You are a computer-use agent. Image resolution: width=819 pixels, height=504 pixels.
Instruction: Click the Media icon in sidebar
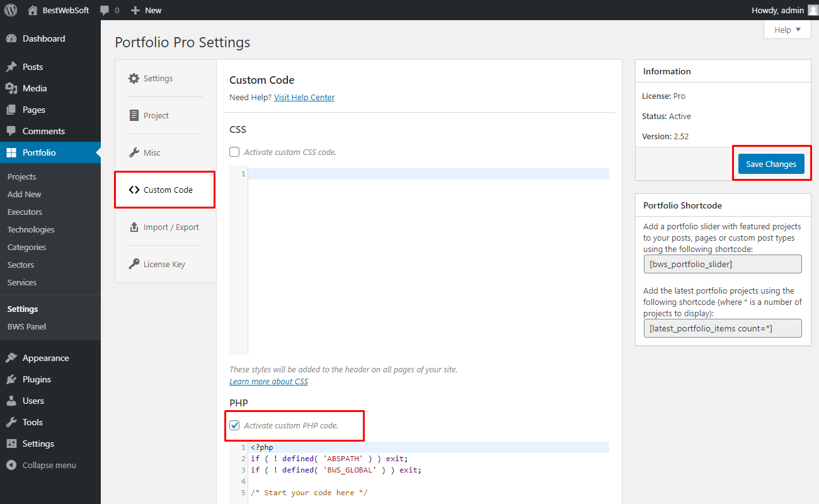coord(11,88)
